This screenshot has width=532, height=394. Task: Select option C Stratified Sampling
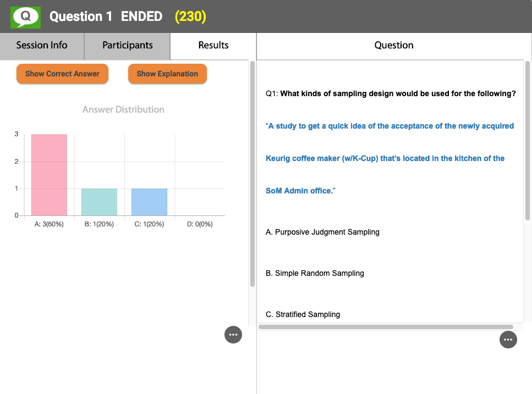point(303,314)
